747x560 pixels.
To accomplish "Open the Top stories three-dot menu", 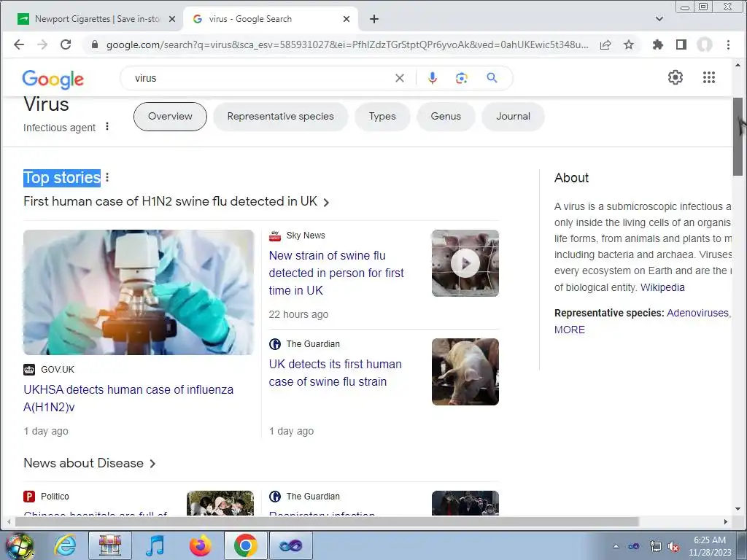I will click(107, 177).
